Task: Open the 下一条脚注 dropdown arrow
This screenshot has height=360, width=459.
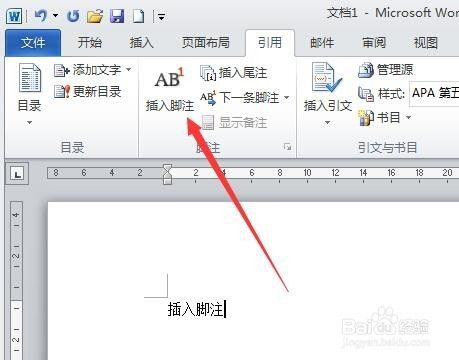Action: [287, 98]
